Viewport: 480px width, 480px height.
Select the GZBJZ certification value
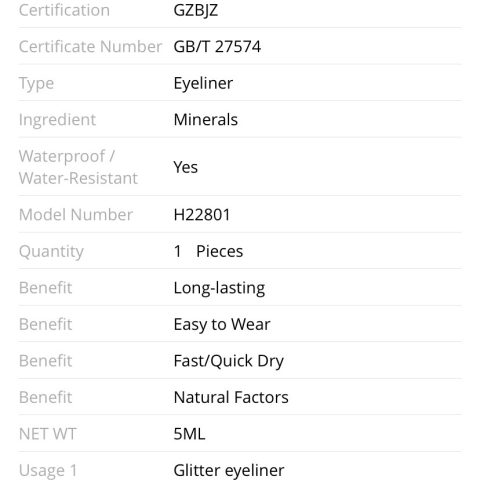click(196, 11)
